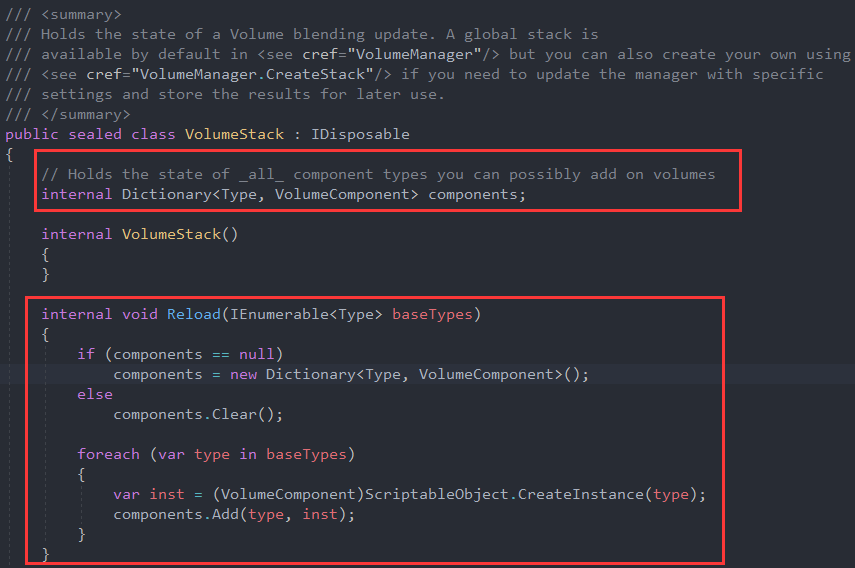This screenshot has height=568, width=855.
Task: Click 'cref="VolumeManager"' in the summary
Action: pyautogui.click(x=392, y=55)
